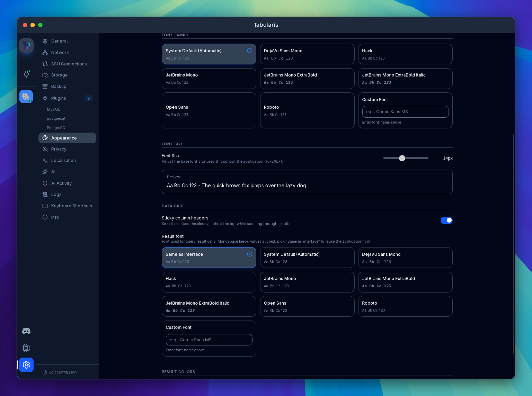Click the settings page vertical scrollbar
This screenshot has height=396, width=532.
click(x=514, y=244)
